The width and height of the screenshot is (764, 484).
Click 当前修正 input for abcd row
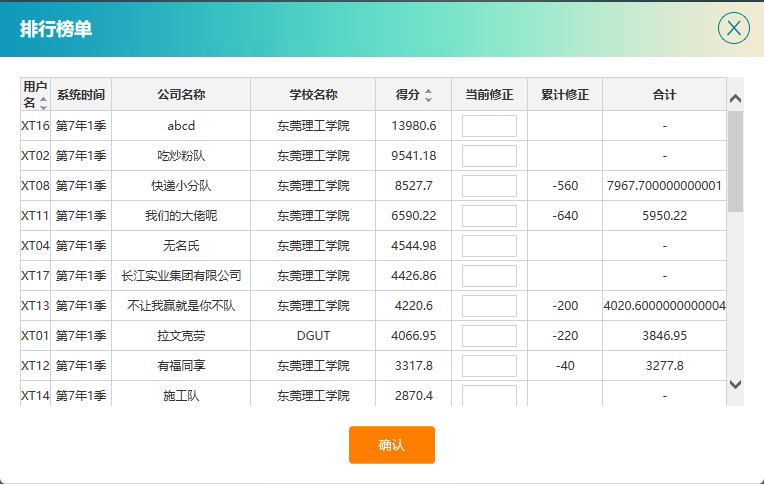[x=489, y=126]
